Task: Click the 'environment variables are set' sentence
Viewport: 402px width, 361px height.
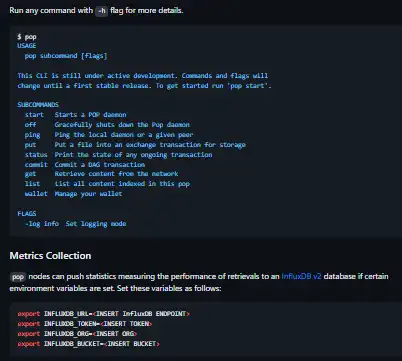Action: point(115,288)
